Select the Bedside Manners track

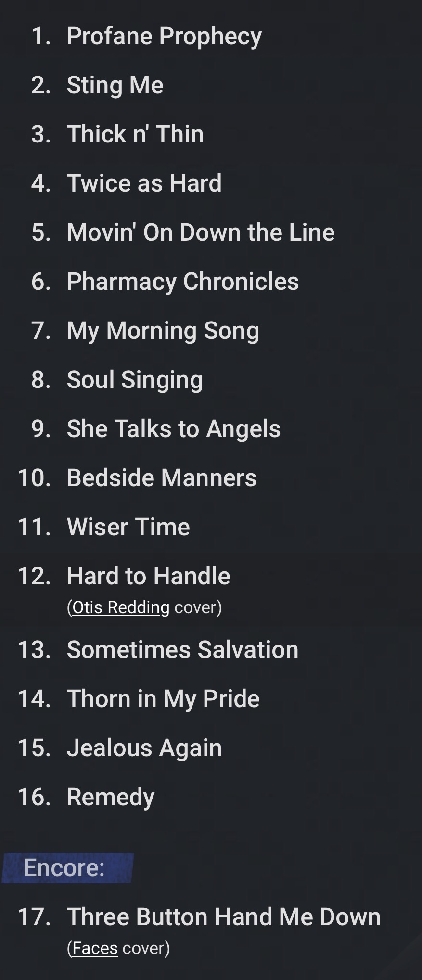(161, 478)
